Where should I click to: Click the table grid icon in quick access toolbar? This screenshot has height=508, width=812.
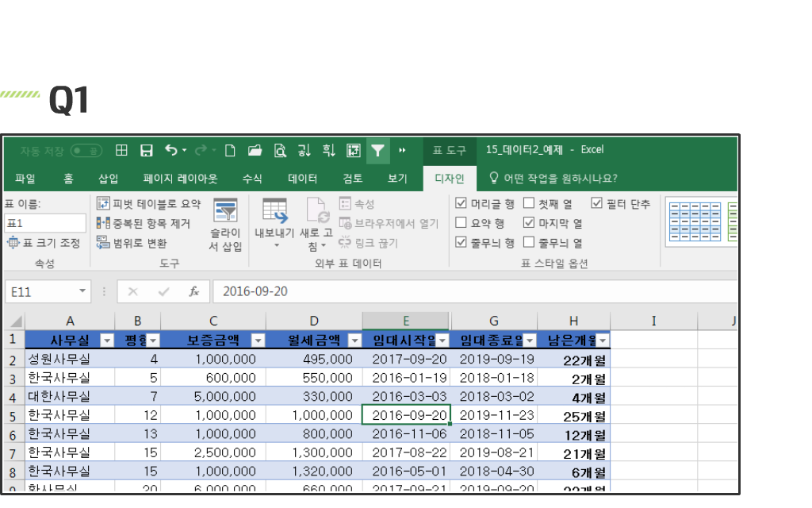point(121,150)
